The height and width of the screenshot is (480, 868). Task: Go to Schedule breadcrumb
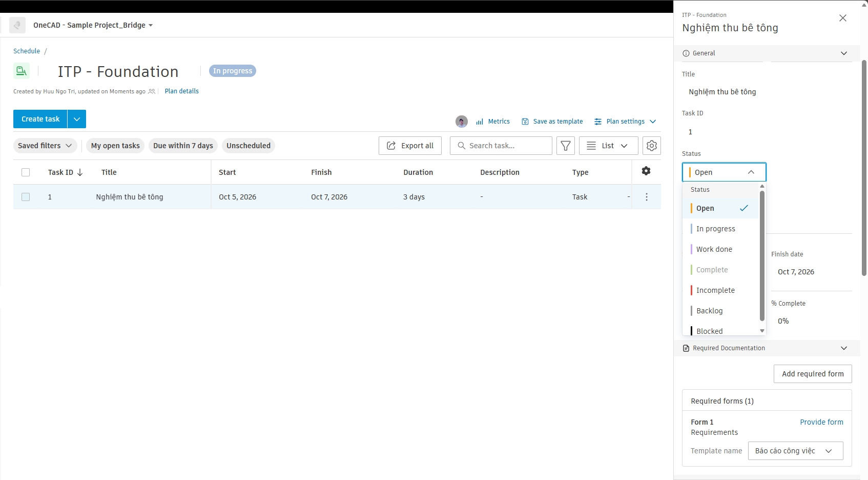(x=27, y=51)
